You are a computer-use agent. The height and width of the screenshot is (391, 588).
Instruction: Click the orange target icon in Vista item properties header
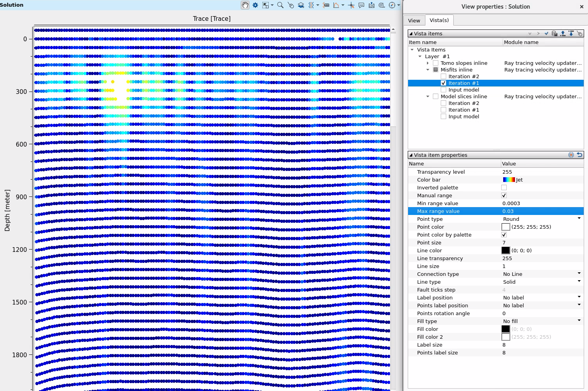pyautogui.click(x=571, y=155)
